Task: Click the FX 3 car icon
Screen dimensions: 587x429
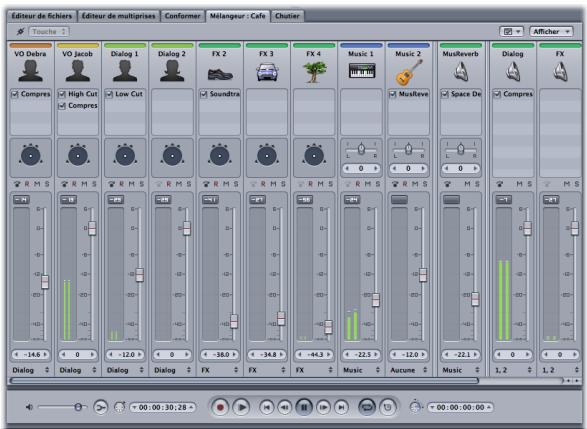Action: pos(267,72)
